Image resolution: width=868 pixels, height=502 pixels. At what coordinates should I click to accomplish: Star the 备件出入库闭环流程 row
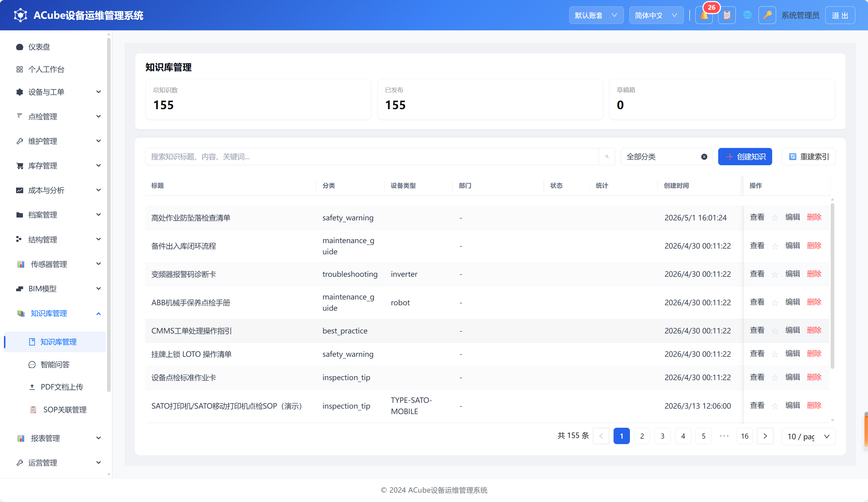775,246
